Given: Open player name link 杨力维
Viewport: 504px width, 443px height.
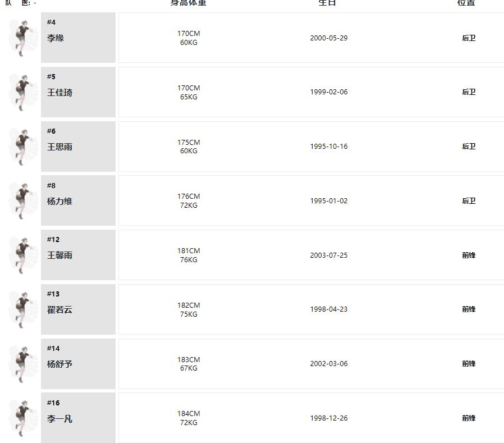Looking at the screenshot, I should point(59,201).
